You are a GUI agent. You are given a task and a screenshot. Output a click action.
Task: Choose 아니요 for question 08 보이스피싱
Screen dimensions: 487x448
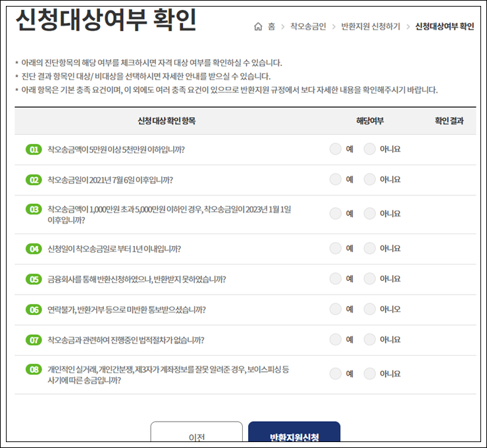click(370, 374)
